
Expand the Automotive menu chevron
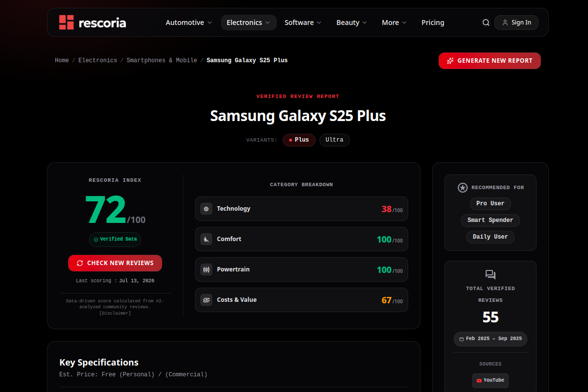[x=210, y=23]
